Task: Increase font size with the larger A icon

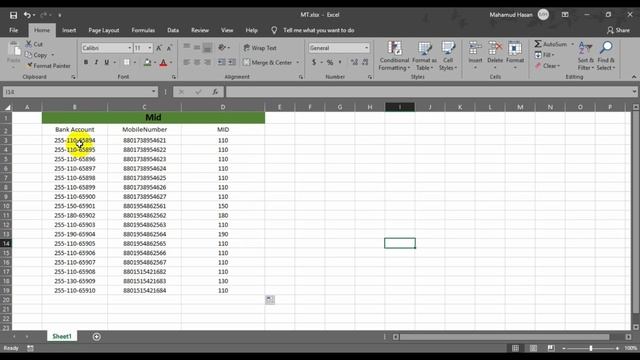Action: click(159, 48)
